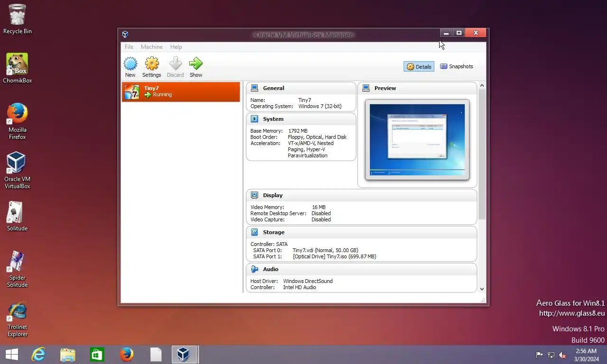Image resolution: width=607 pixels, height=364 pixels.
Task: Click the muted volume tray icon
Action: pos(562,355)
